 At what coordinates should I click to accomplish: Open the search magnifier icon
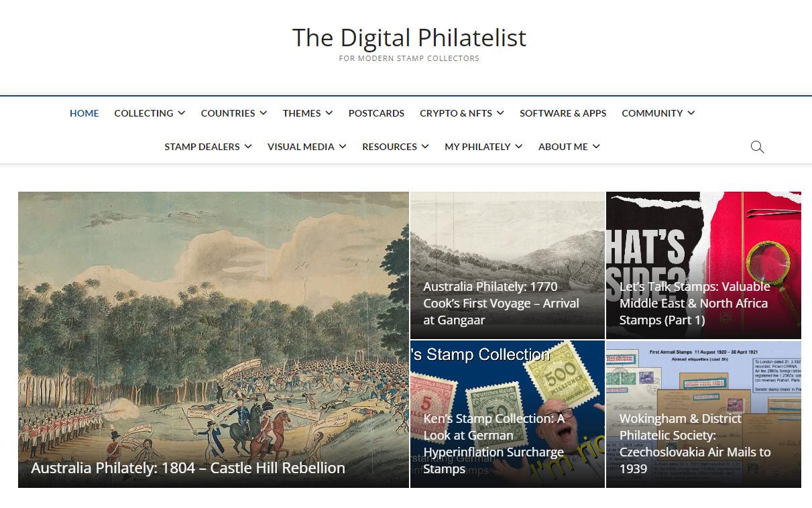click(757, 147)
